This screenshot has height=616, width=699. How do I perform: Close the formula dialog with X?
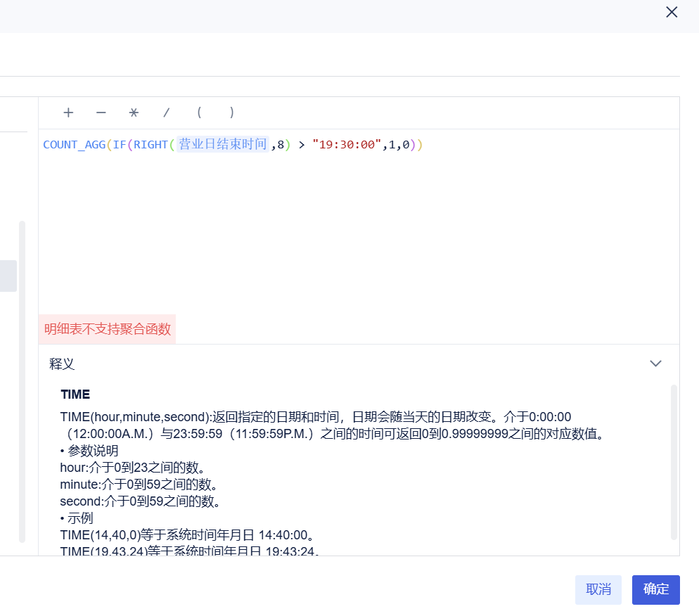pyautogui.click(x=672, y=12)
